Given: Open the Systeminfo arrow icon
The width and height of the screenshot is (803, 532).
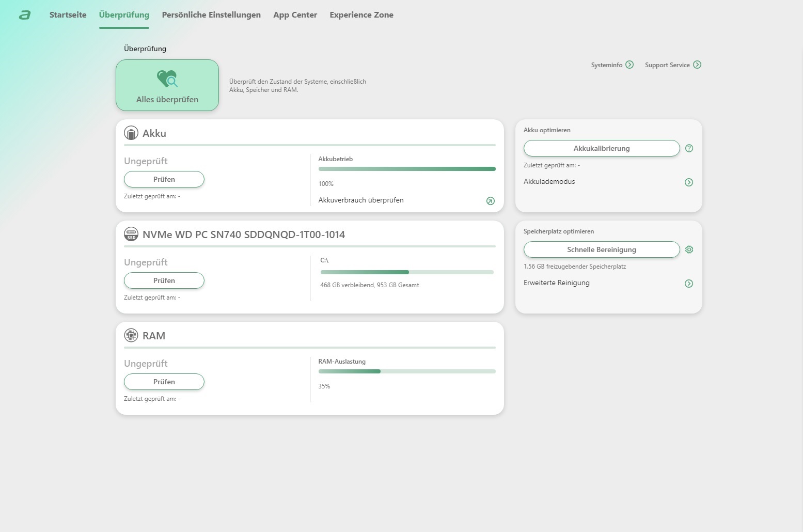Looking at the screenshot, I should 629,65.
